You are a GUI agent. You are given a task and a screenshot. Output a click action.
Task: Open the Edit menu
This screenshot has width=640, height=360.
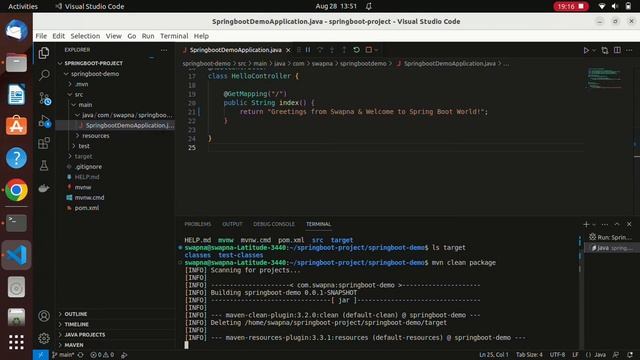[x=58, y=36]
